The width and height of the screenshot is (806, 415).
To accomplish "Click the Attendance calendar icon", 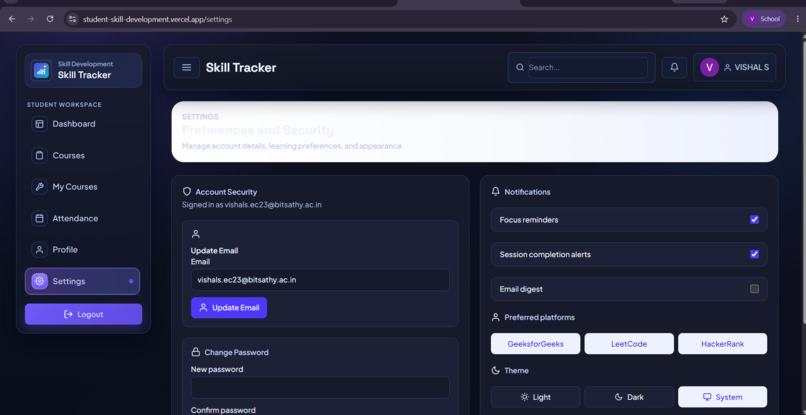I will click(39, 218).
